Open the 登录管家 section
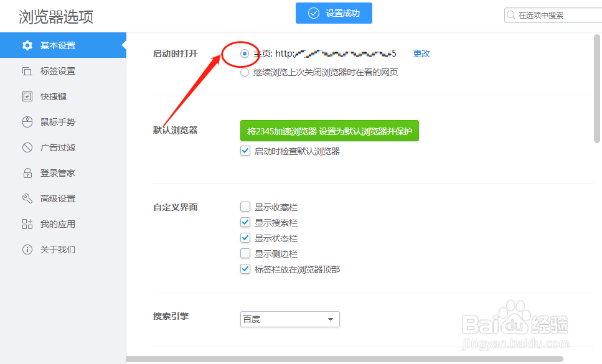 tap(63, 173)
